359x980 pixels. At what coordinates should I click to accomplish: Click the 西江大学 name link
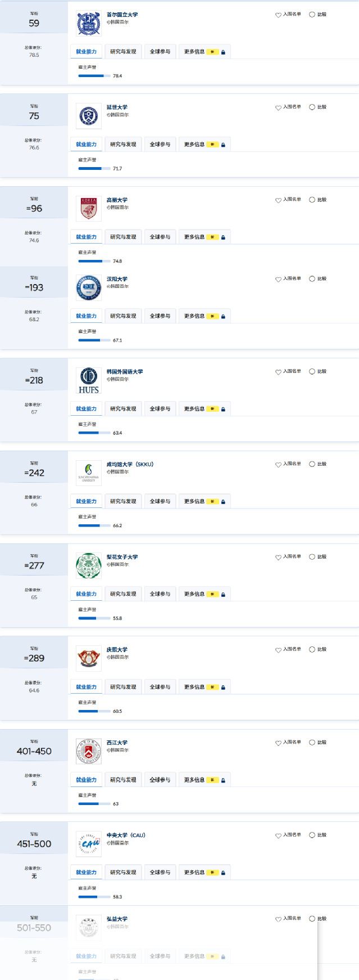(117, 743)
